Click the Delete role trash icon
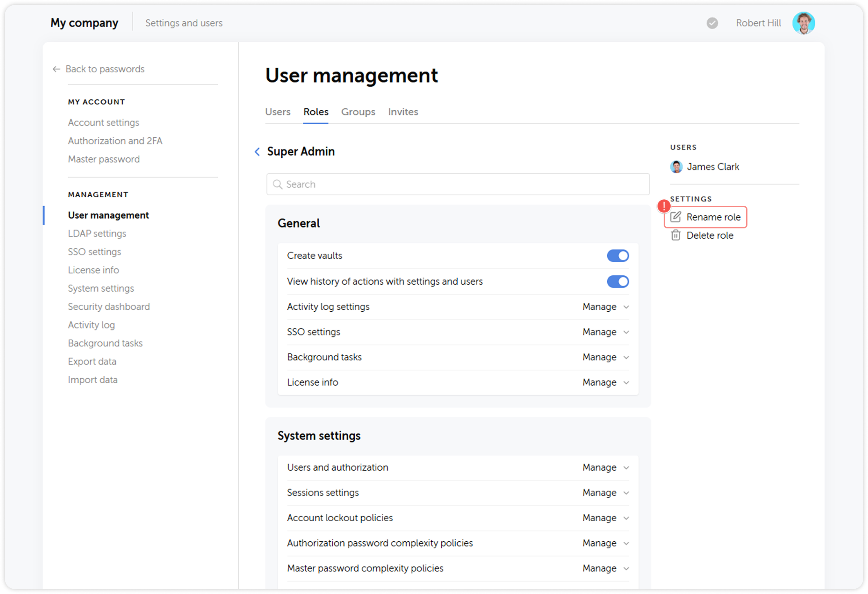868x594 pixels. [x=676, y=235]
